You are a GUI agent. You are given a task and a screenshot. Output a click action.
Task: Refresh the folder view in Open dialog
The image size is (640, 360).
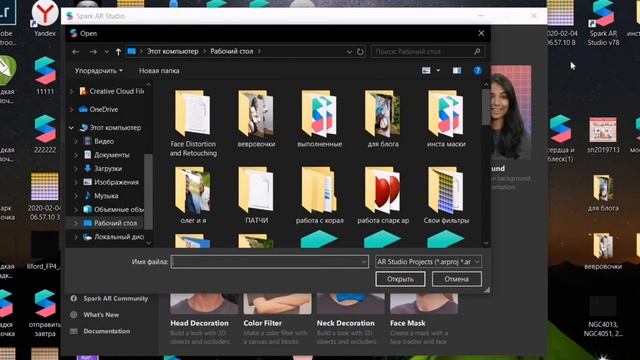[x=360, y=52]
